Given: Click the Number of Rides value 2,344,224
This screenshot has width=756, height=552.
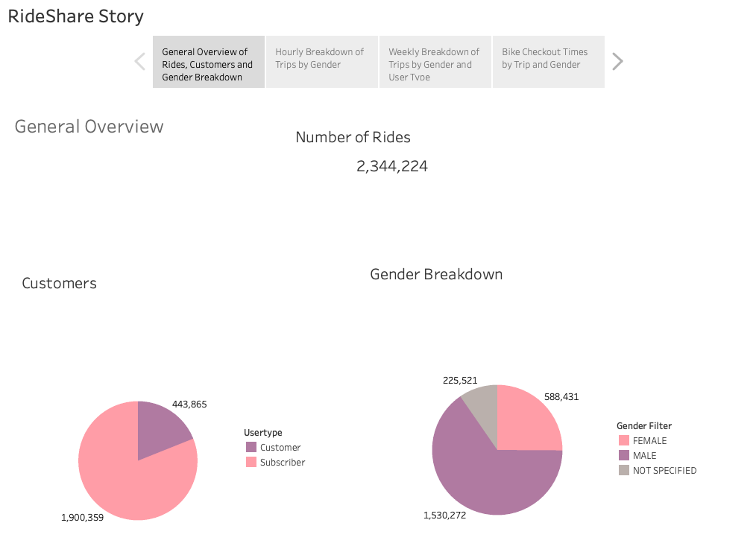Looking at the screenshot, I should click(391, 165).
